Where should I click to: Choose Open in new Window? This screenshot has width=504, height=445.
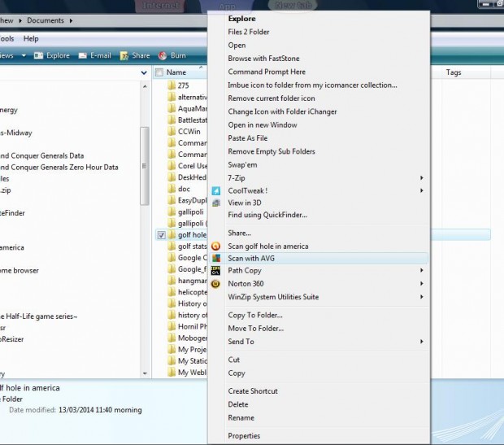click(x=263, y=124)
